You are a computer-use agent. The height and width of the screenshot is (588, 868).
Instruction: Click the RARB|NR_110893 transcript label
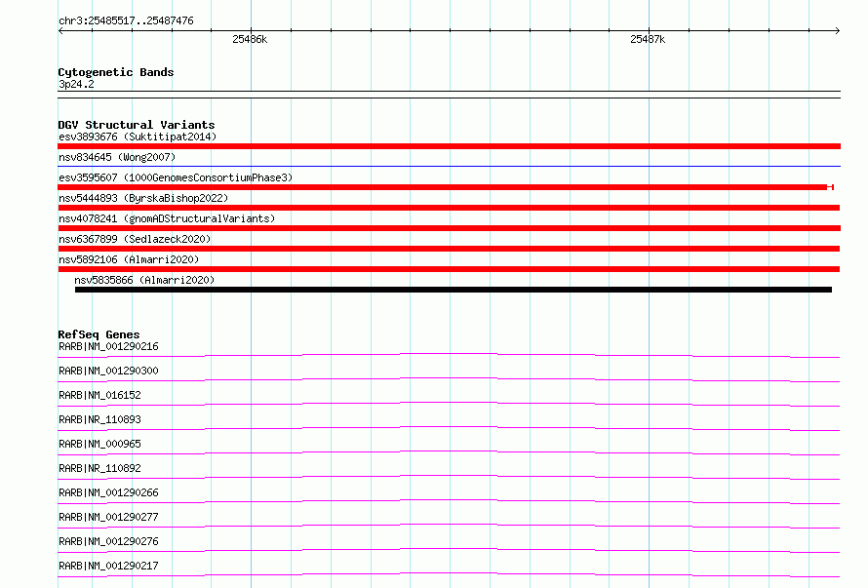pos(99,419)
